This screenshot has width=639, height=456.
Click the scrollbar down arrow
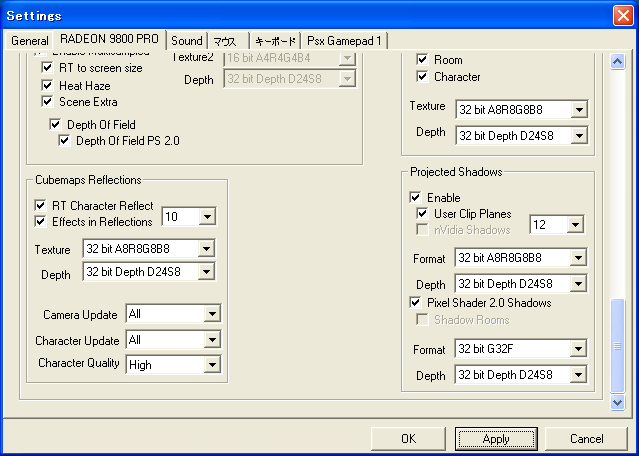(617, 402)
